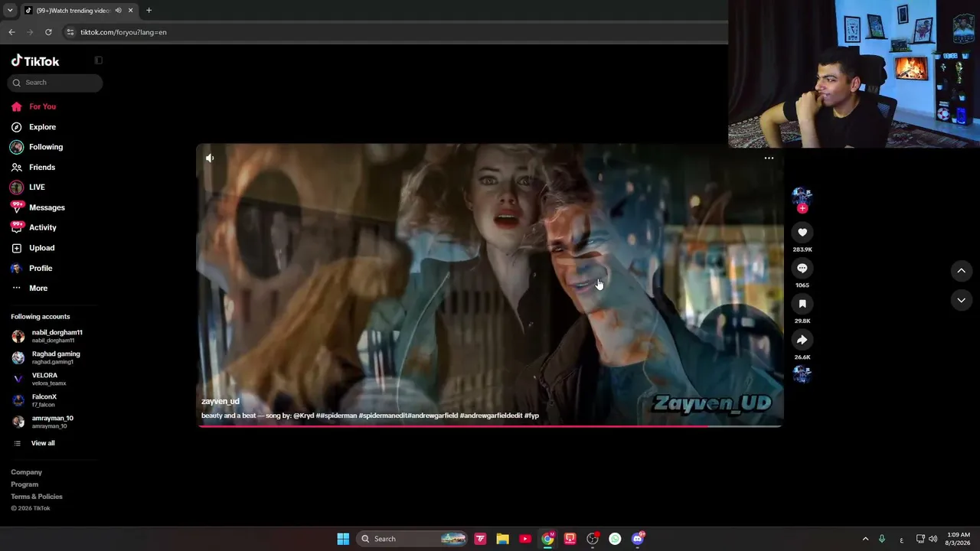This screenshot has height=551, width=980.
Task: Open the red screen-cast app in taskbar
Action: (x=570, y=539)
